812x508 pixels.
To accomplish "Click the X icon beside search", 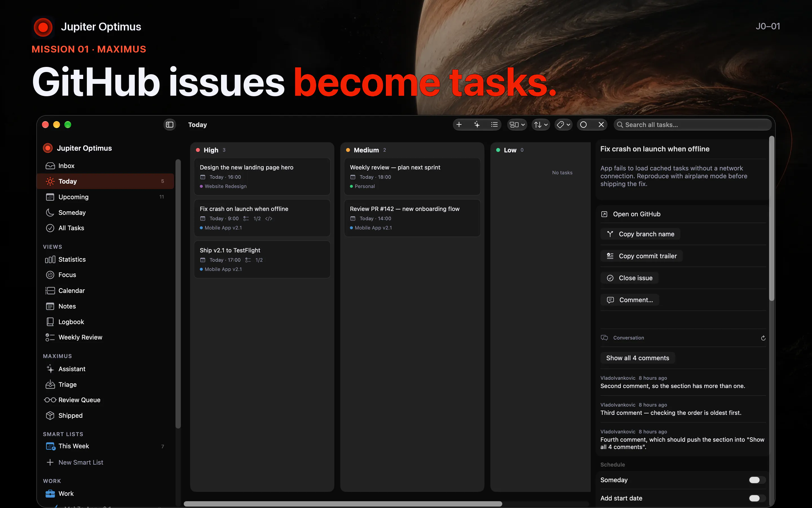I will pyautogui.click(x=601, y=125).
